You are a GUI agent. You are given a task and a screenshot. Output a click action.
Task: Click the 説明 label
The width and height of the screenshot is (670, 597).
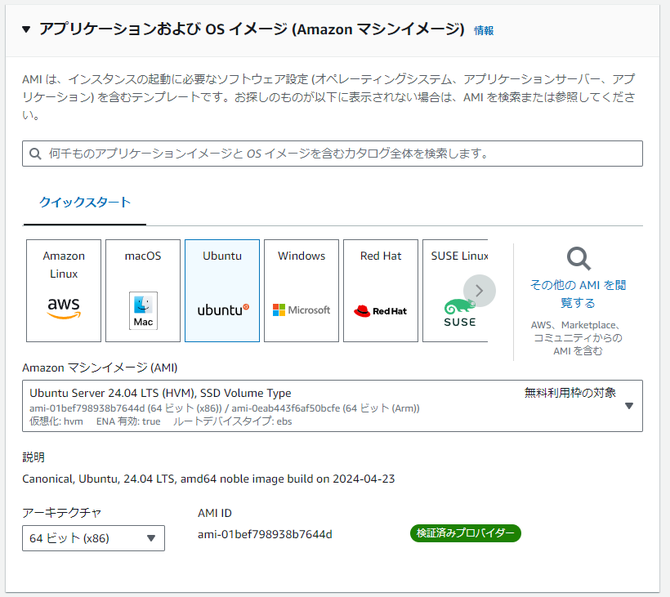click(x=33, y=457)
